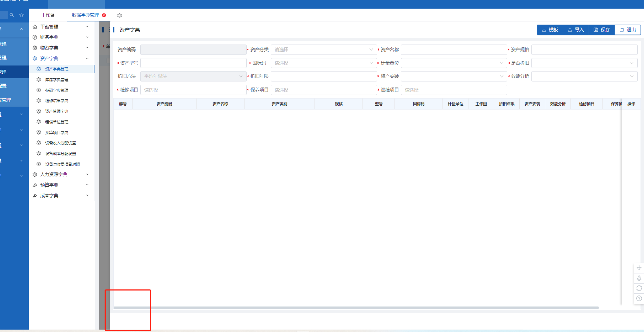Open the 效能分析 dropdown
The width and height of the screenshot is (644, 332).
584,76
